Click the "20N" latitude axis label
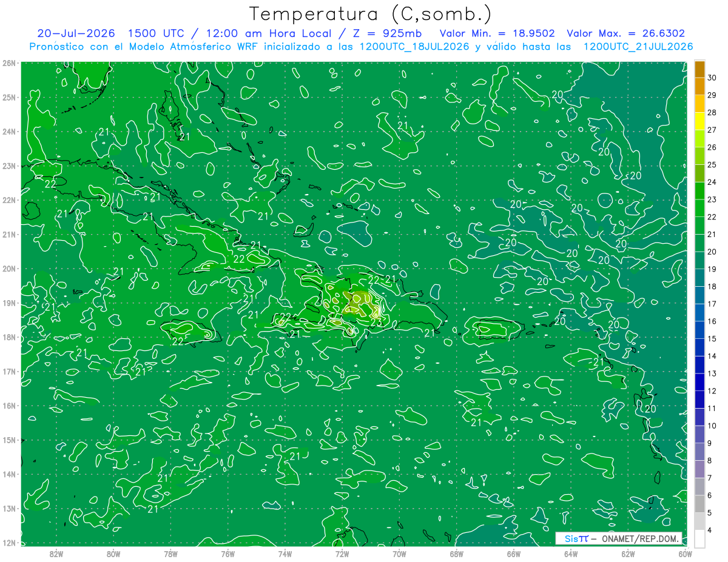The width and height of the screenshot is (728, 562). coord(8,268)
